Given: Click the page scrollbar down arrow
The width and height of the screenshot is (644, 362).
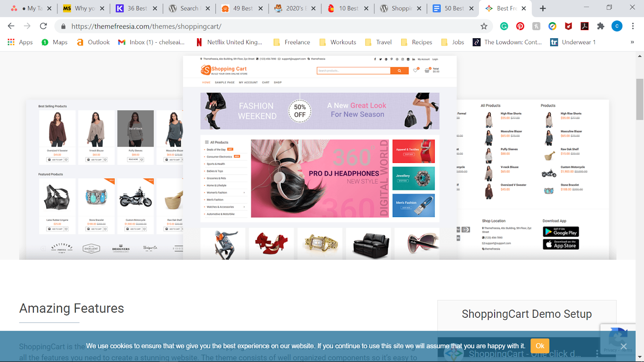Looking at the screenshot, I should (640, 358).
